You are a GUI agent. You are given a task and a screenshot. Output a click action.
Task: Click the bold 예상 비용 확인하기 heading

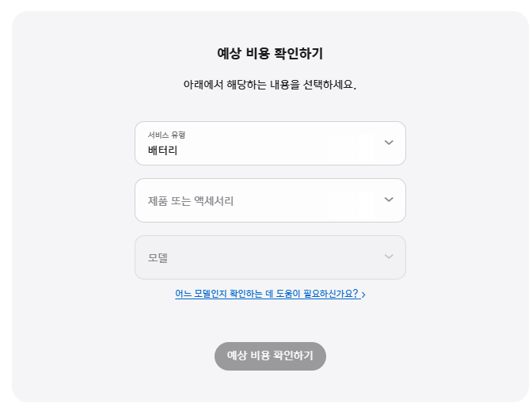[x=270, y=54]
